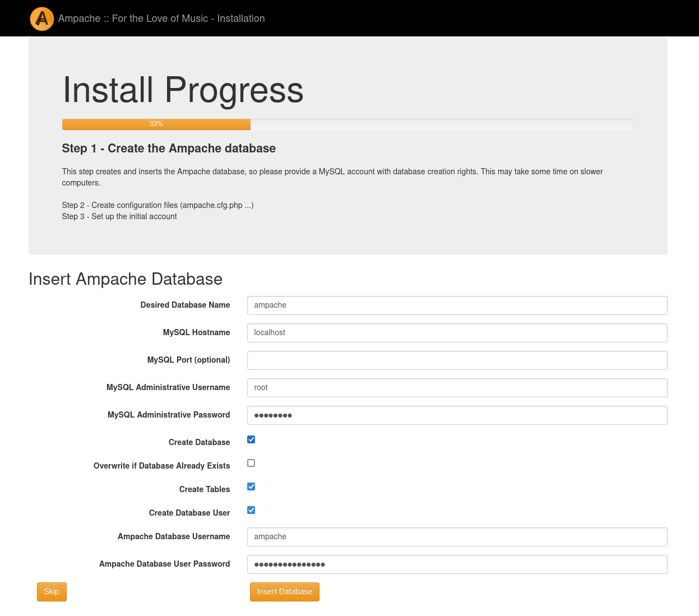Click the 'Create Database User' label
This screenshot has height=616, width=699.
189,513
